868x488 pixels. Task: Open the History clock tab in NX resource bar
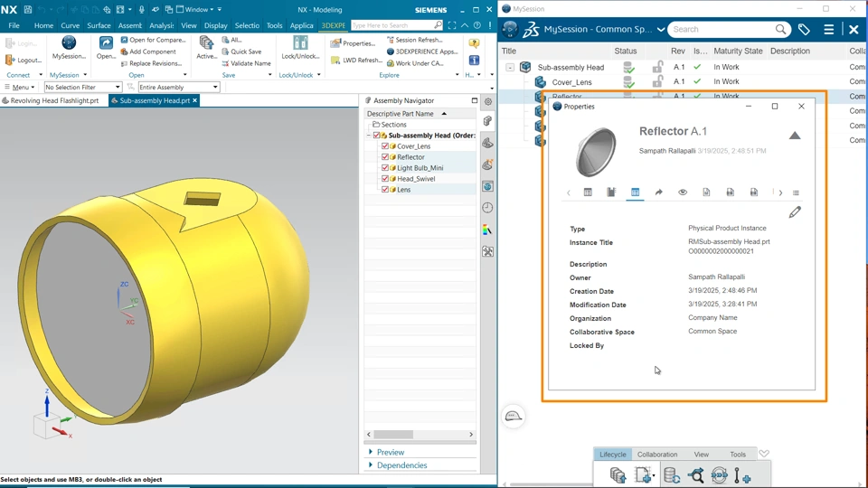[487, 208]
